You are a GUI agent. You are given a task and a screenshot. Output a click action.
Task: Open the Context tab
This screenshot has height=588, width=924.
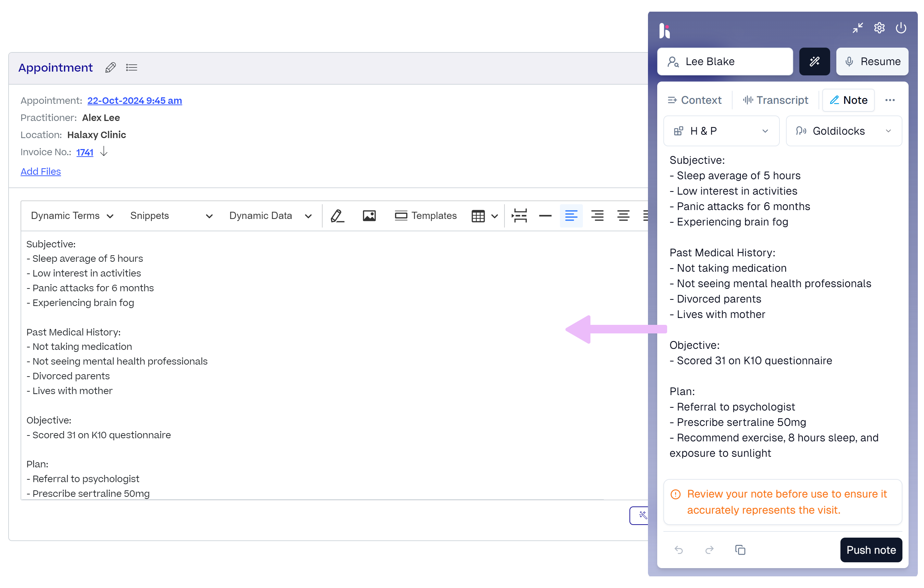pos(695,100)
